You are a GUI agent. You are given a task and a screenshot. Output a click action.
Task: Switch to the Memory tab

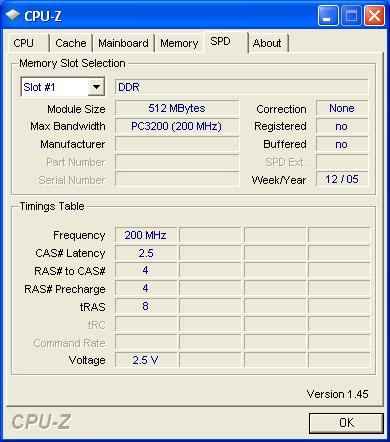click(x=179, y=43)
